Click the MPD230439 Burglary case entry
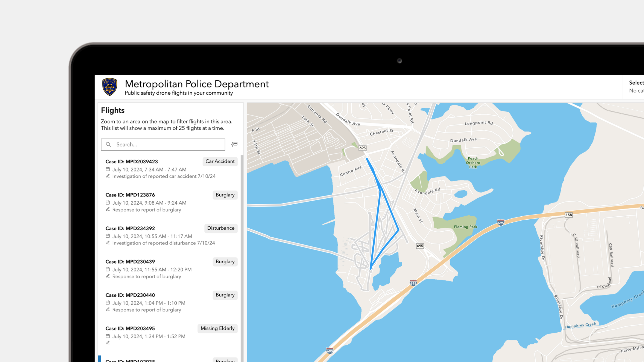Image resolution: width=644 pixels, height=362 pixels. [170, 269]
